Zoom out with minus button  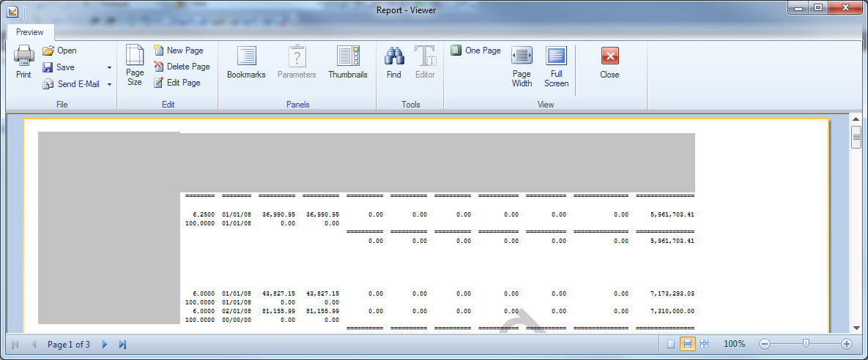(x=765, y=344)
